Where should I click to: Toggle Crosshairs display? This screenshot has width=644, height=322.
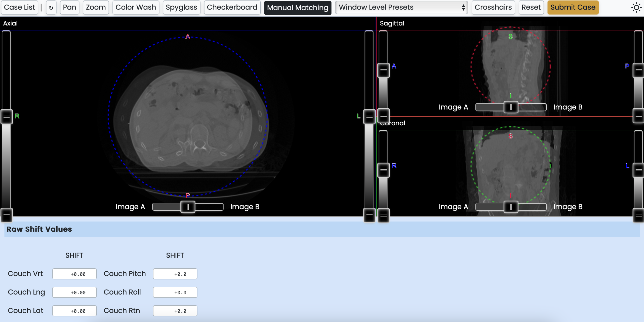493,7
